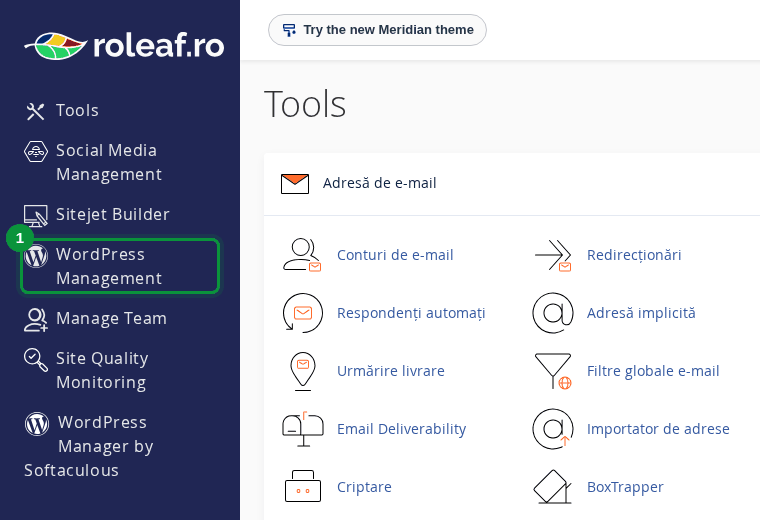Click the WordPress Management logo icon
The width and height of the screenshot is (760, 520).
[36, 256]
